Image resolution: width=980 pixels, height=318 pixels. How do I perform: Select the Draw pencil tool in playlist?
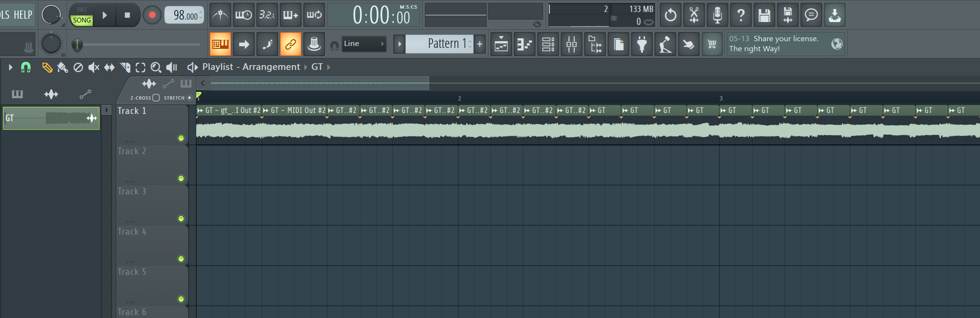click(47, 68)
